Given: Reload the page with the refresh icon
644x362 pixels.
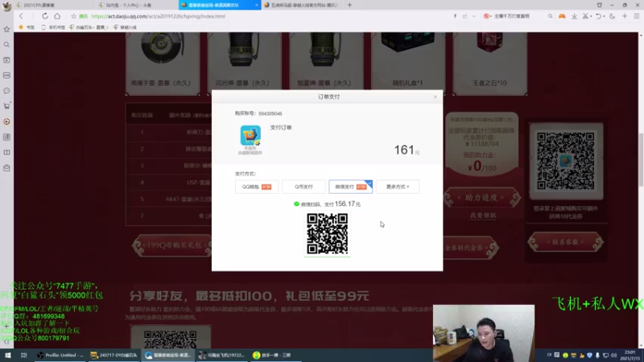Looking at the screenshot, I should [x=45, y=16].
